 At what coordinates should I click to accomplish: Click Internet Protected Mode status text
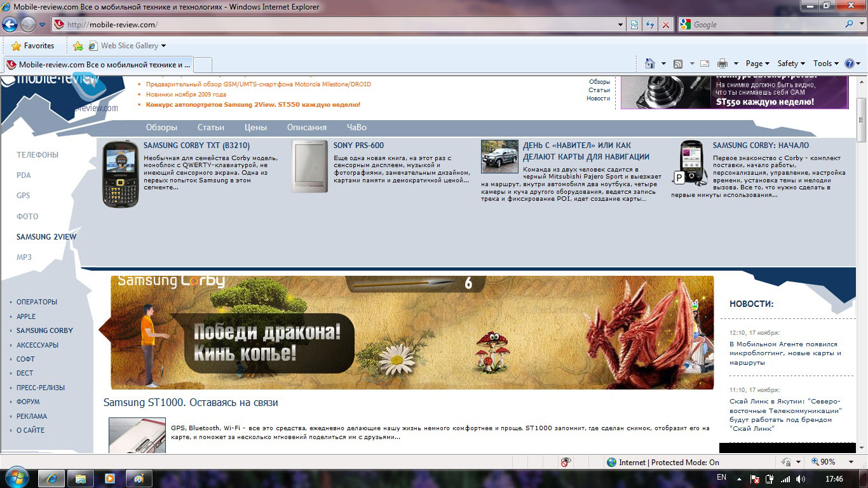click(x=669, y=463)
